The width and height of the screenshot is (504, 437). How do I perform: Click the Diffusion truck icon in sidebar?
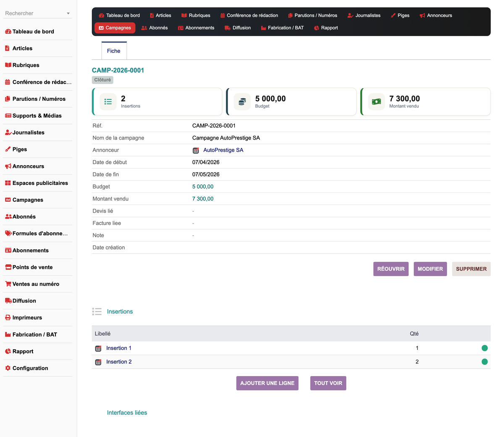8,301
